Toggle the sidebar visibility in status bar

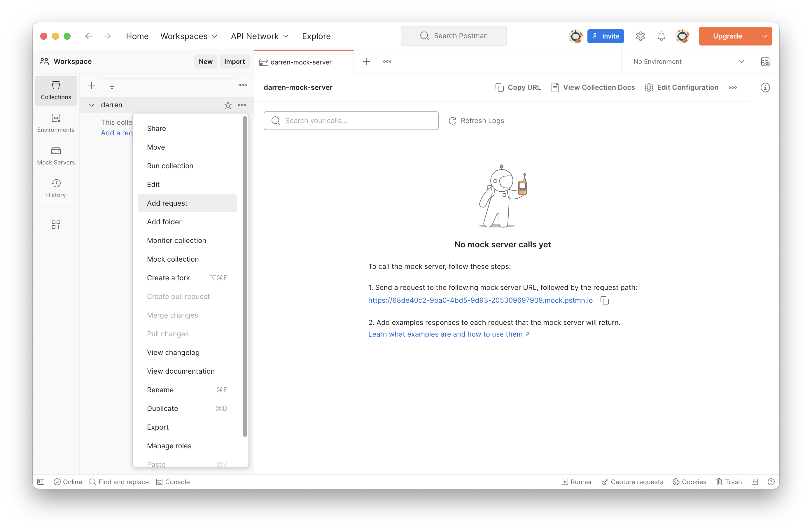41,482
